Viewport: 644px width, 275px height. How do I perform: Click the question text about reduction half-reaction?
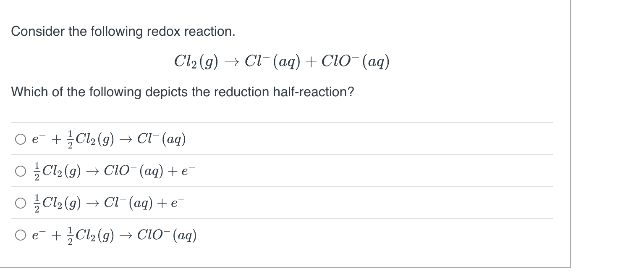point(183,92)
